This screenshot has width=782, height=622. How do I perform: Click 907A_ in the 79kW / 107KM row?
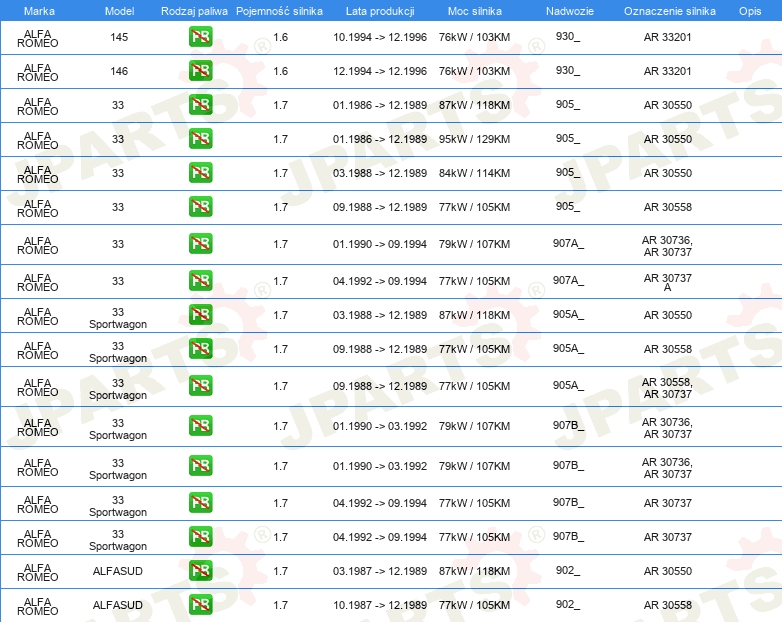[x=568, y=243]
